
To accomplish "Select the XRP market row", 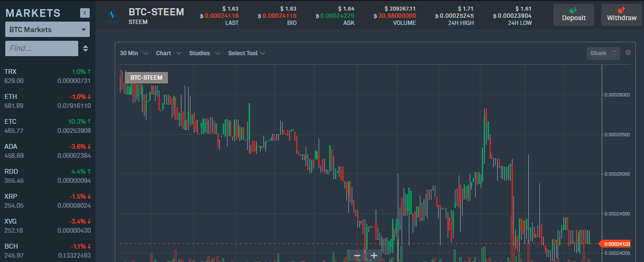I will click(x=48, y=201).
